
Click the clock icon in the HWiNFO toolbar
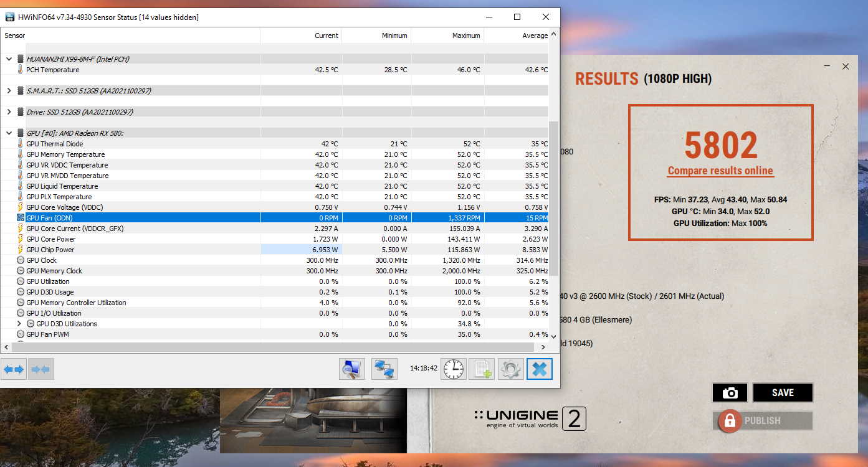[x=454, y=369]
